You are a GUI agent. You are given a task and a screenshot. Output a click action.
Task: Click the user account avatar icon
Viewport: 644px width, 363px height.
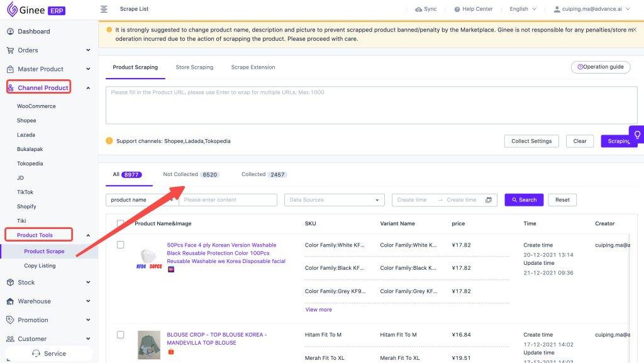pyautogui.click(x=557, y=9)
